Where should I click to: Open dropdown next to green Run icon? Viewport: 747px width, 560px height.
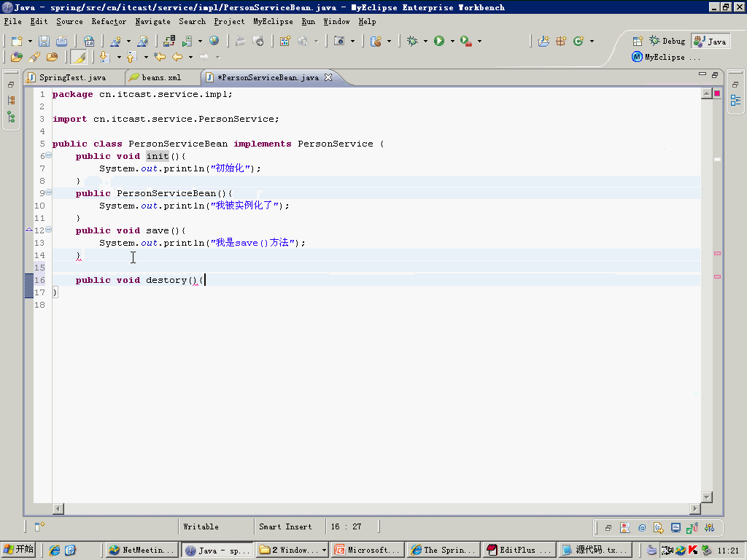point(452,42)
